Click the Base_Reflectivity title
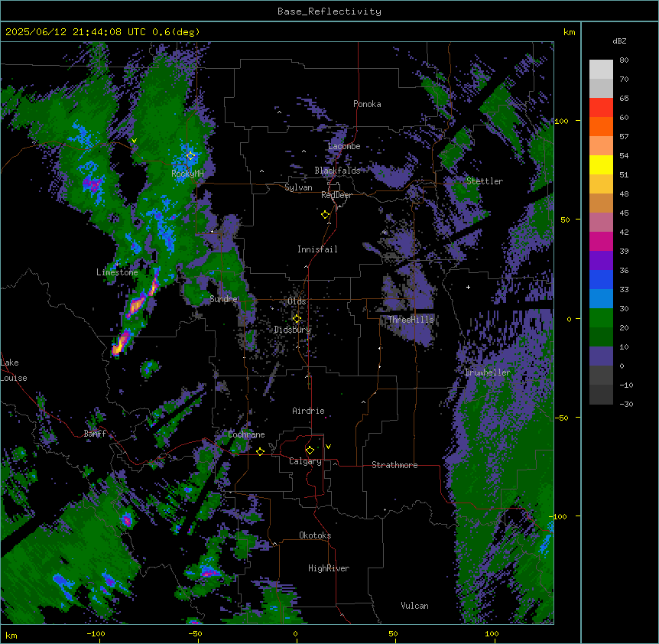 pos(329,11)
